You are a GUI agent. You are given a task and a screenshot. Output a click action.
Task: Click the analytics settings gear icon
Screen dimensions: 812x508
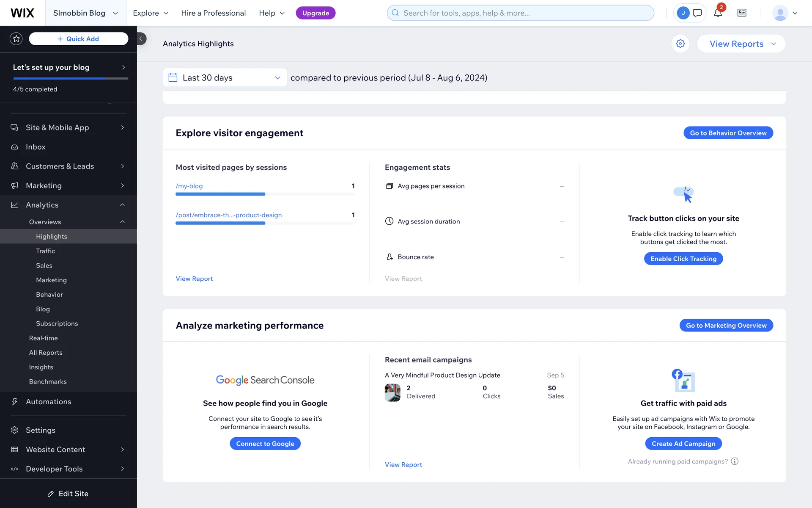click(x=680, y=44)
